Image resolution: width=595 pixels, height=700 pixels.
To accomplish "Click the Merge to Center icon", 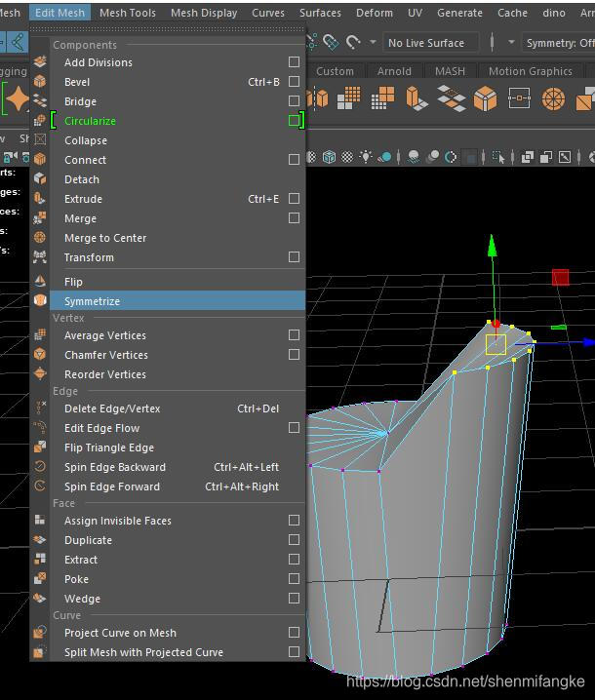I will tap(40, 238).
